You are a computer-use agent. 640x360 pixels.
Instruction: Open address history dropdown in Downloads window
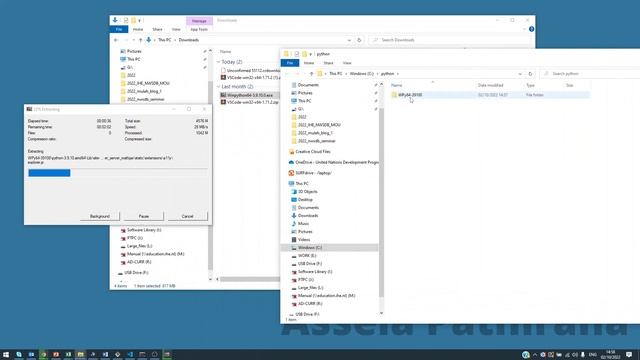click(349, 40)
